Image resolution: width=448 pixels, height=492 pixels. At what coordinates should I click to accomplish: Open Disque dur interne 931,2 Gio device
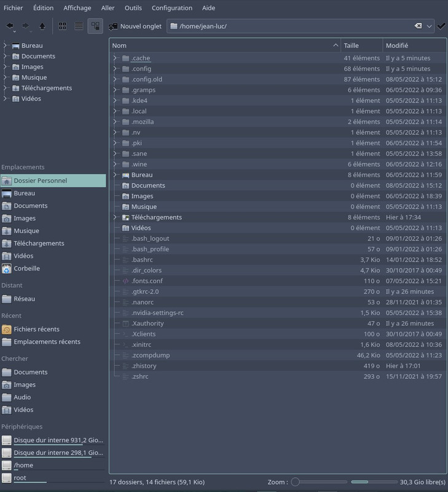pos(53,440)
